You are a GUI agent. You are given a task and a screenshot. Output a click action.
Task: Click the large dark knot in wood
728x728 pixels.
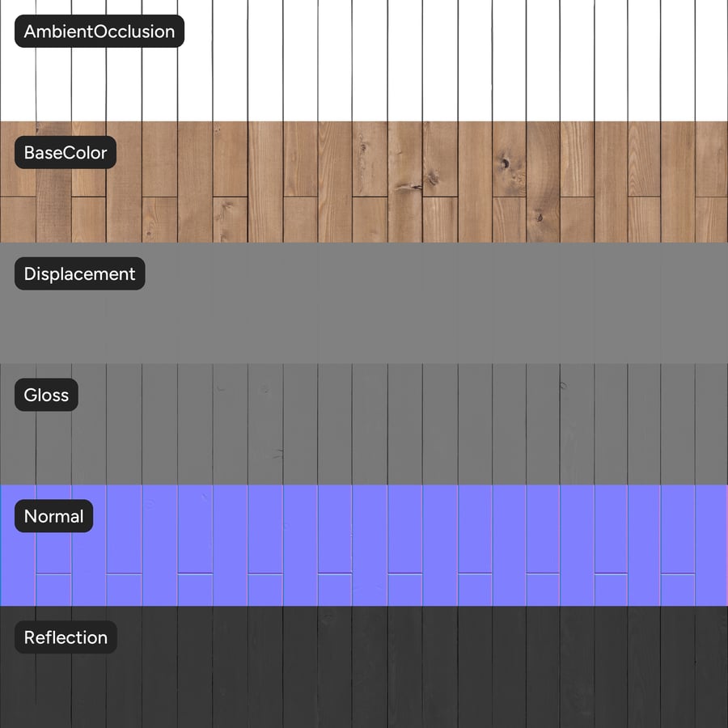(505, 163)
